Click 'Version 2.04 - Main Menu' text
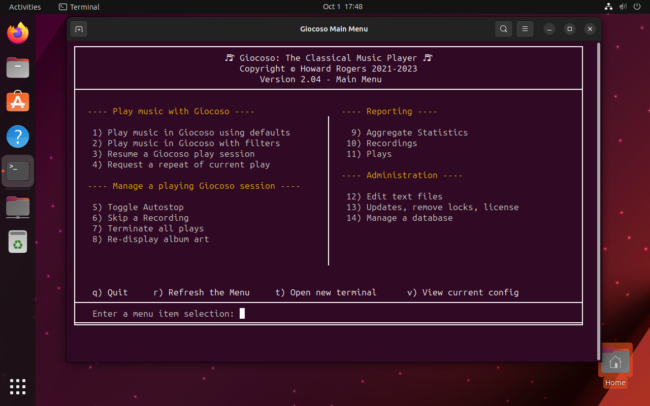 coord(320,79)
